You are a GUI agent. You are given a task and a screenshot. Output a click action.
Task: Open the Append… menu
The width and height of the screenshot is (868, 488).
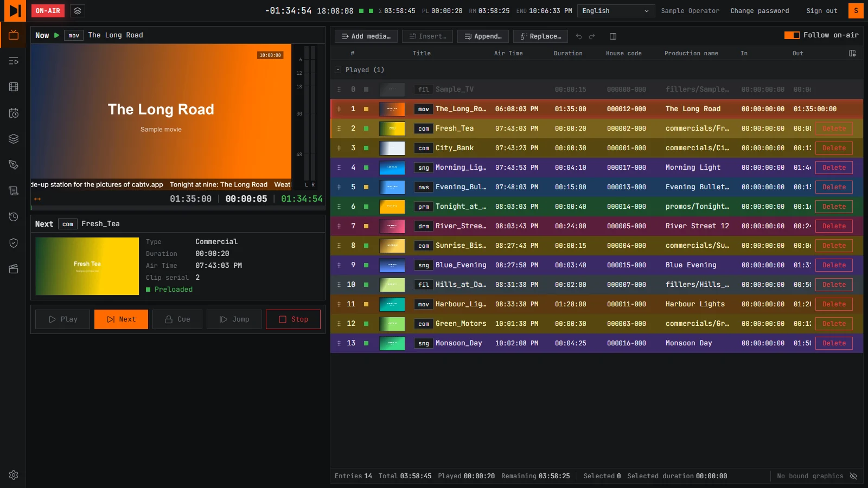[x=483, y=36]
